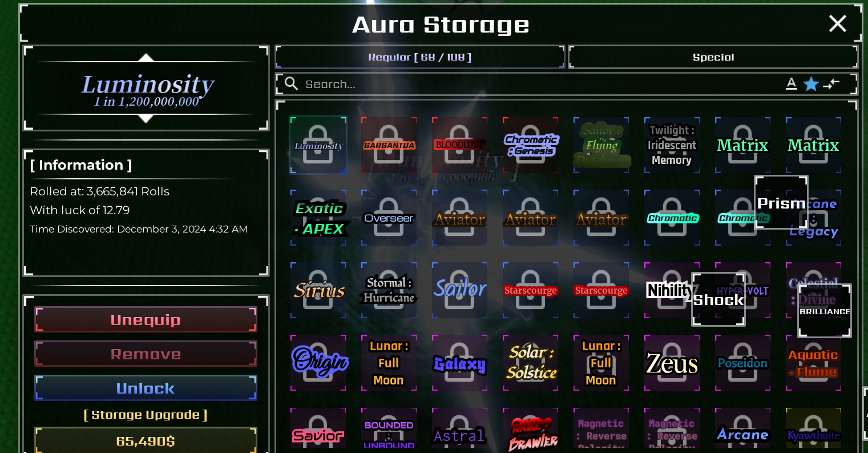Viewport: 868px width, 453px height.
Task: Choose the Chromatic Genesis aura tile
Action: click(x=530, y=145)
